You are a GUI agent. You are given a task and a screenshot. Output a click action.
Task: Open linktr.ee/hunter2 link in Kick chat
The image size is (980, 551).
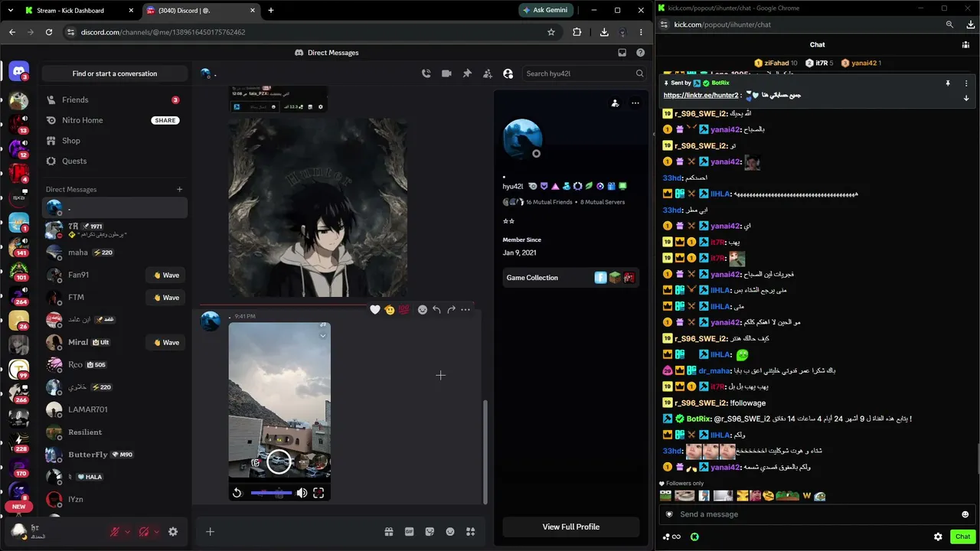click(701, 96)
